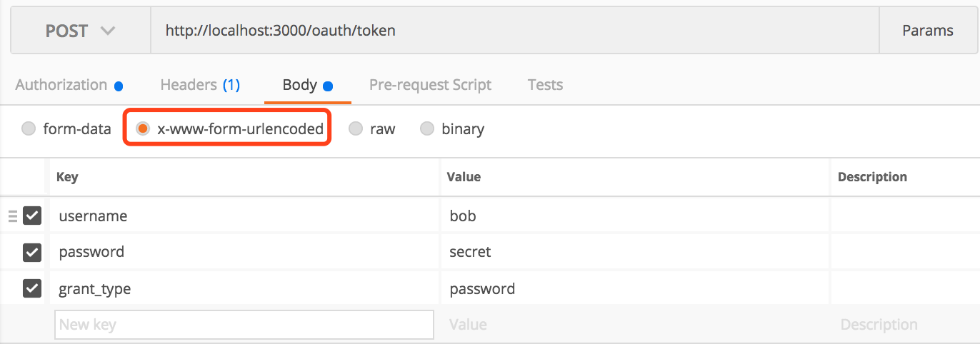Image resolution: width=980 pixels, height=344 pixels.
Task: Select the binary body type radio
Action: [x=427, y=129]
